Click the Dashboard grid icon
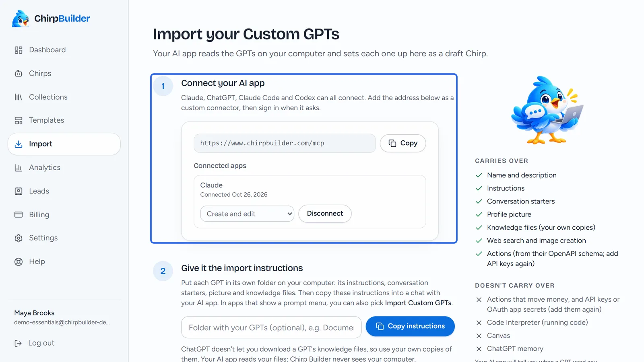The image size is (644, 362). [19, 50]
